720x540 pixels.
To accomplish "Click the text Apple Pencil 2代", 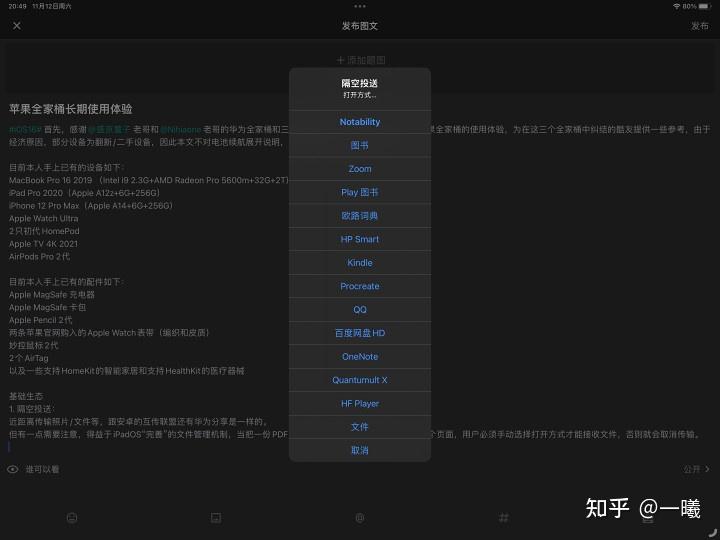I will [40, 320].
